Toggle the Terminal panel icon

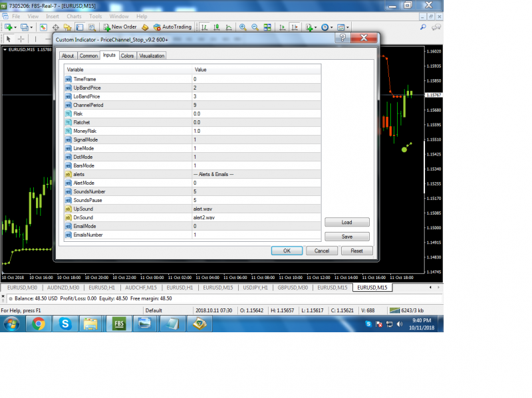point(80,27)
